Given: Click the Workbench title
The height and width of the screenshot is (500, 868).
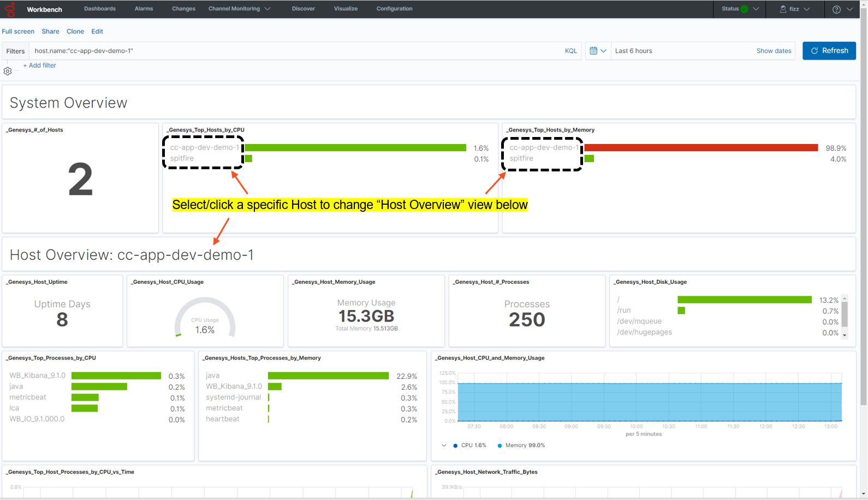Looking at the screenshot, I should [45, 9].
